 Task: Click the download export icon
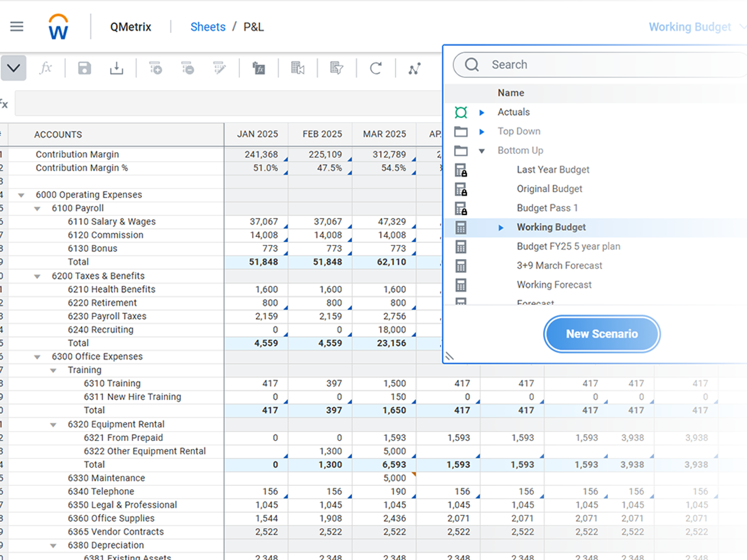(x=116, y=69)
